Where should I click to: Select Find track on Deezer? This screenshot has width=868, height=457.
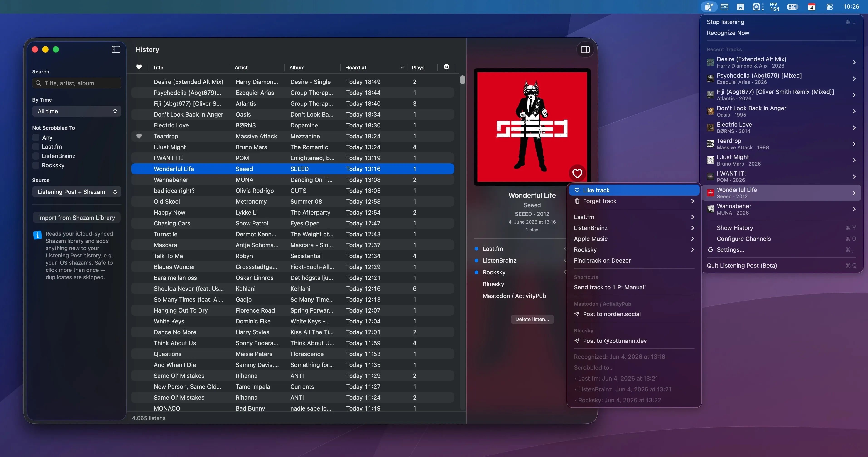click(634, 260)
